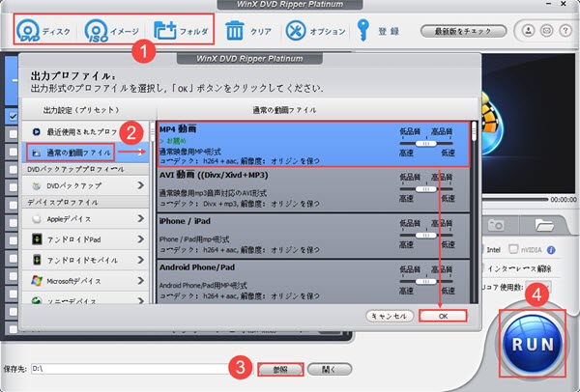Screen dimensions: 580x392
Task: Close the main WinX DVD Ripper window
Action: click(564, 4)
